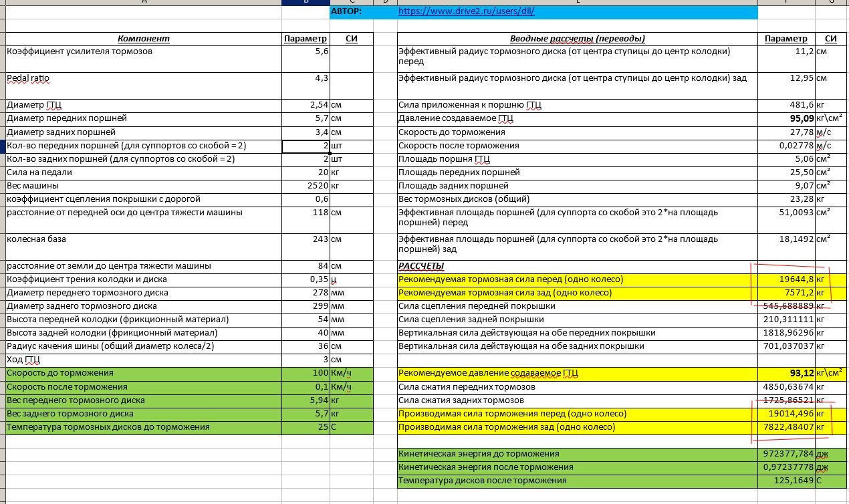The image size is (849, 504).
Task: Select the rear tire grip force 210,311111
Action: (786, 320)
